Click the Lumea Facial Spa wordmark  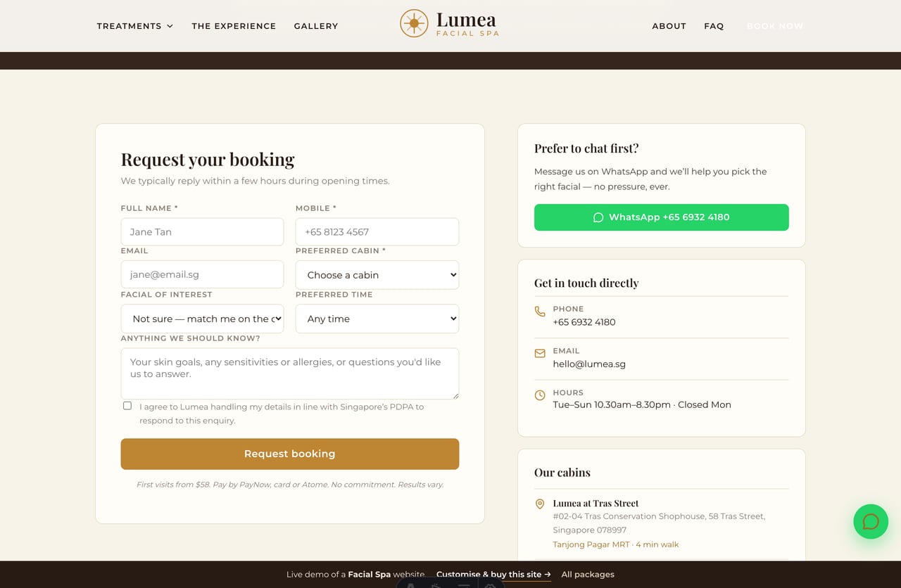coord(467,24)
